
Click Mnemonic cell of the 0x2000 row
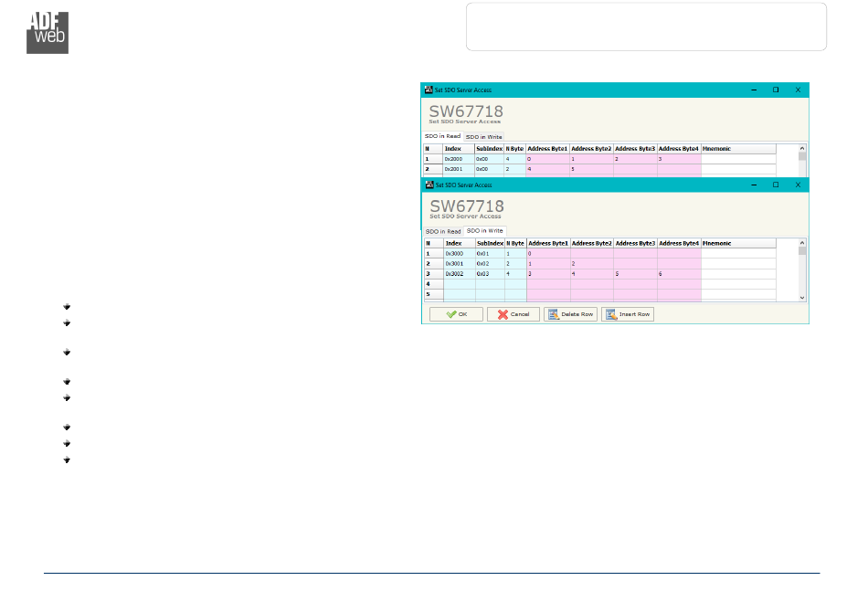pyautogui.click(x=738, y=159)
